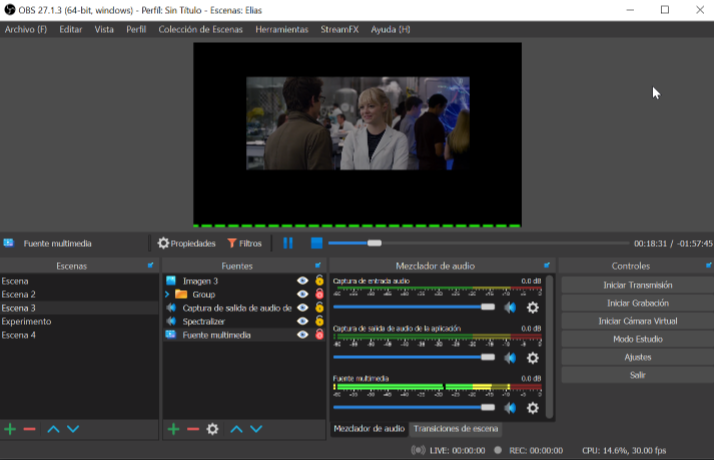Screen dimensions: 714x460
Task: Select the scene named Escena 2
Action: coord(79,294)
